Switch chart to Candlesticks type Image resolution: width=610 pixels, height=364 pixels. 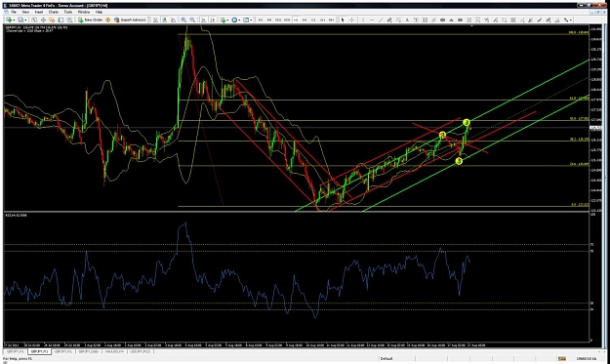coord(165,20)
